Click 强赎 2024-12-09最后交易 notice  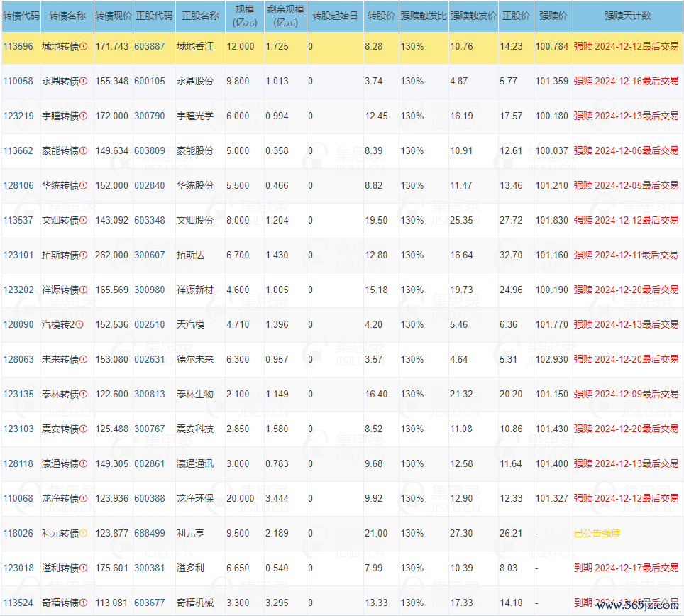(626, 394)
